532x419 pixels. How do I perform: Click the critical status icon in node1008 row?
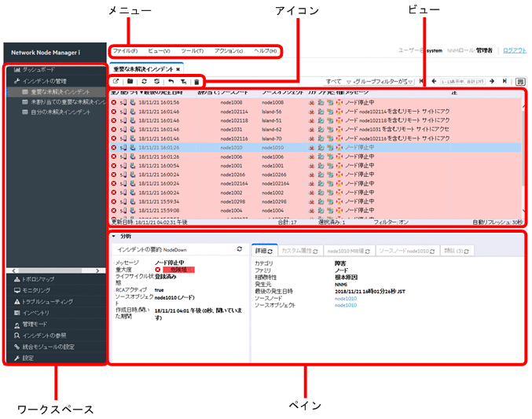click(x=114, y=102)
